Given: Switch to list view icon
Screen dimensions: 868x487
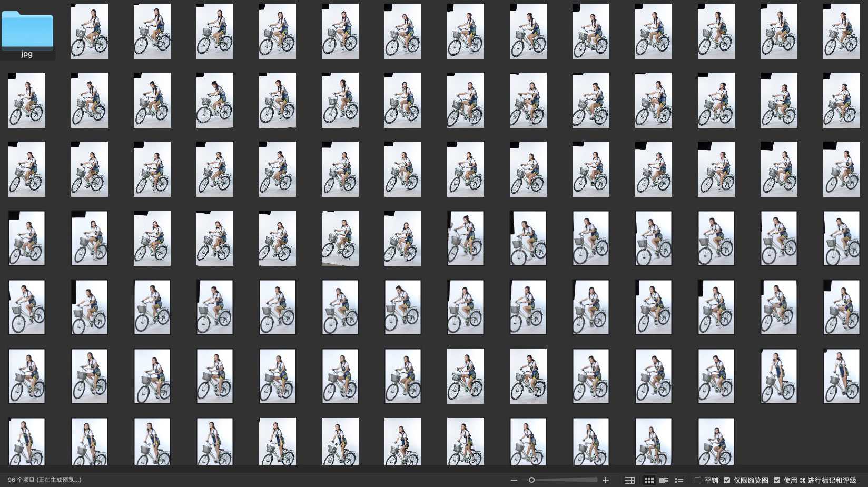Looking at the screenshot, I should tap(679, 480).
